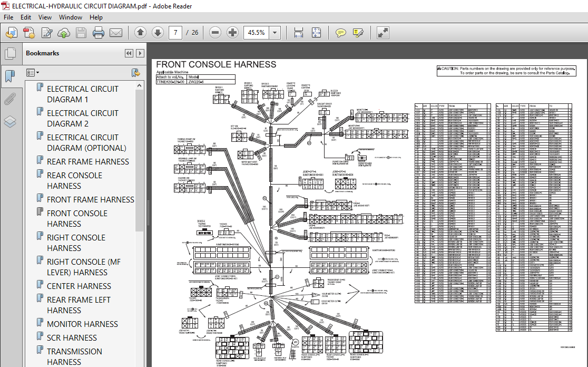The image size is (588, 367).
Task: Click the Find current bookmark icon
Action: (x=136, y=72)
